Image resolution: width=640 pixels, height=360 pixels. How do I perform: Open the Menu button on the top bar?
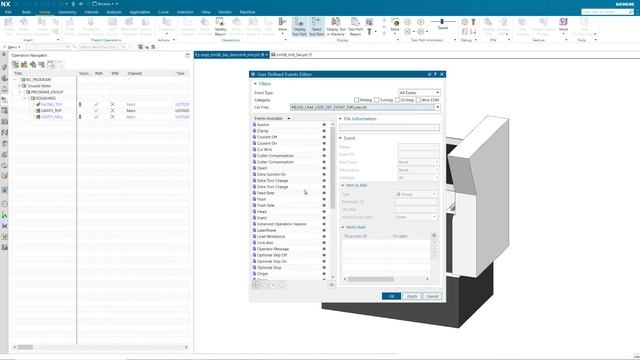(12, 47)
